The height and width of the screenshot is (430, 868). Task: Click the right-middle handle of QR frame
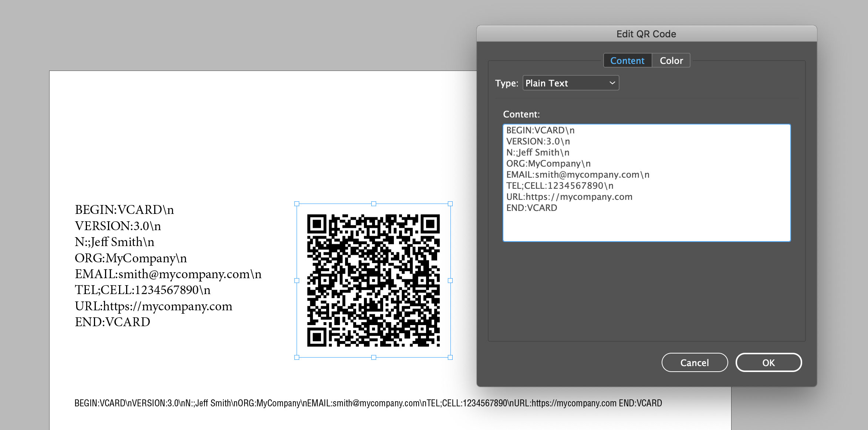(450, 280)
